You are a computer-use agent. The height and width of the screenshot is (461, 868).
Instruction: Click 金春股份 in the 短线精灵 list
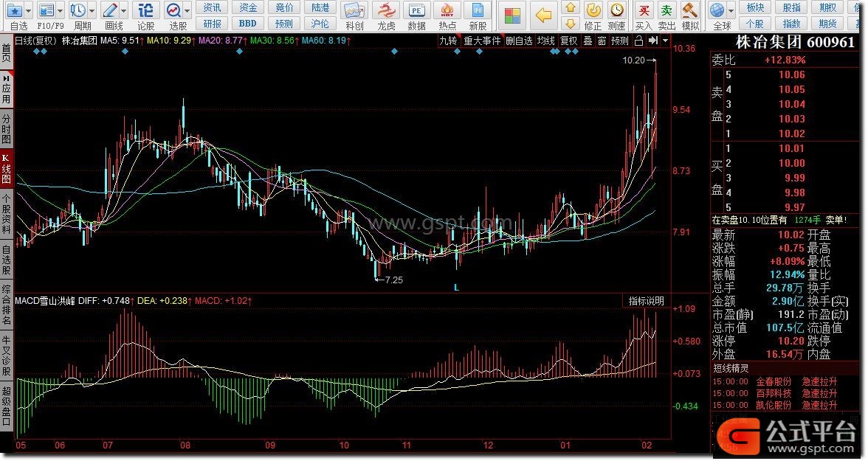pos(774,382)
